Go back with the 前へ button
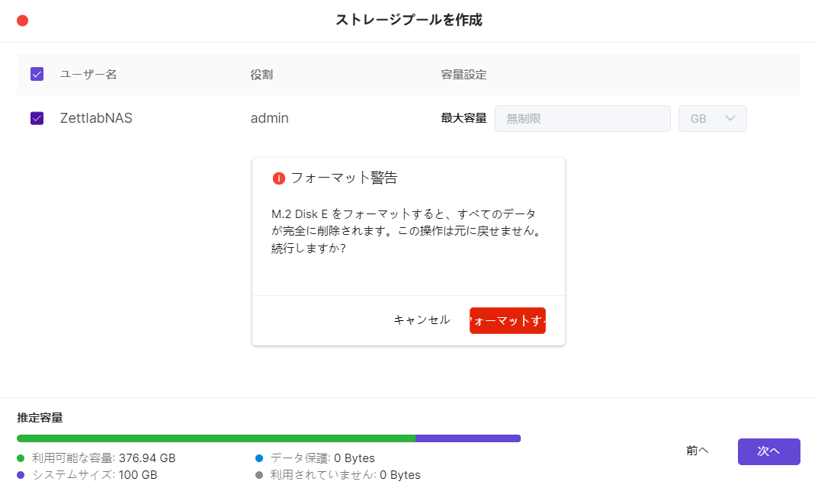This screenshot has width=818, height=504. pos(697,451)
